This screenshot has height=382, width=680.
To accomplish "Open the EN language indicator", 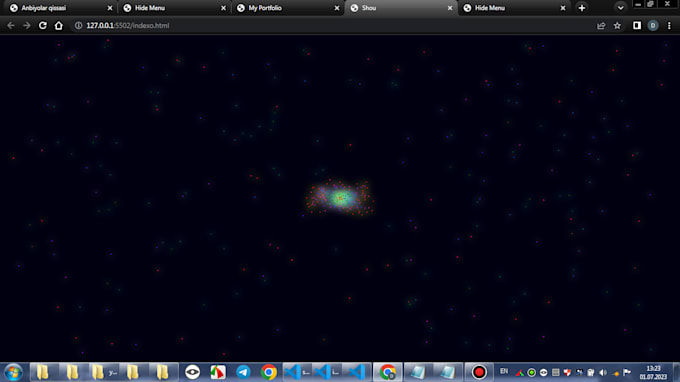I will pos(503,371).
